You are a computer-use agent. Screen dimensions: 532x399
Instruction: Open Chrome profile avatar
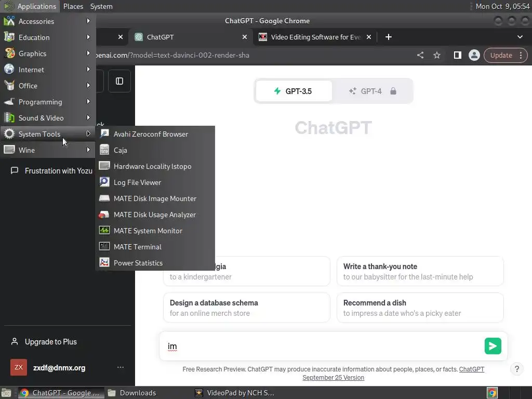pos(474,55)
